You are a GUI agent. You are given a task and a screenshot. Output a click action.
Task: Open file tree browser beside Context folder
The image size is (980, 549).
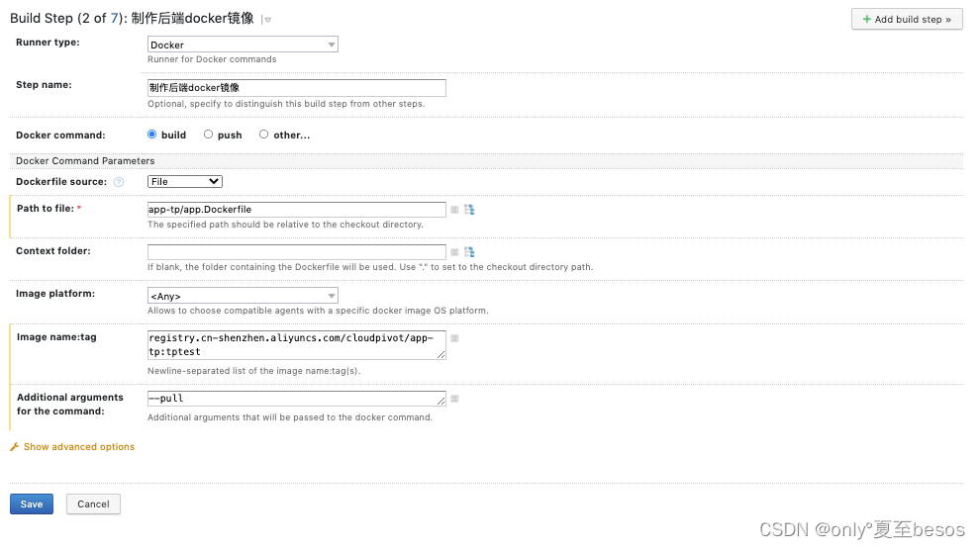[x=469, y=252]
